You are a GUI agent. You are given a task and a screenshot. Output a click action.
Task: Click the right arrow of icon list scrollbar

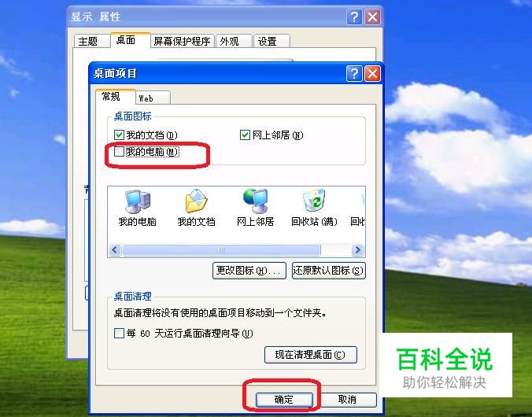click(357, 250)
